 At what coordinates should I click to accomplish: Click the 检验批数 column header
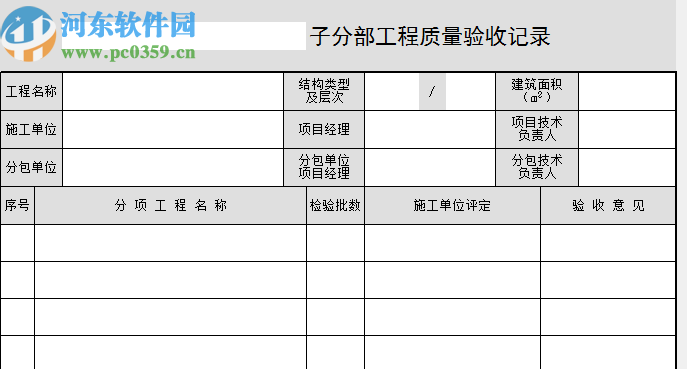click(x=336, y=206)
